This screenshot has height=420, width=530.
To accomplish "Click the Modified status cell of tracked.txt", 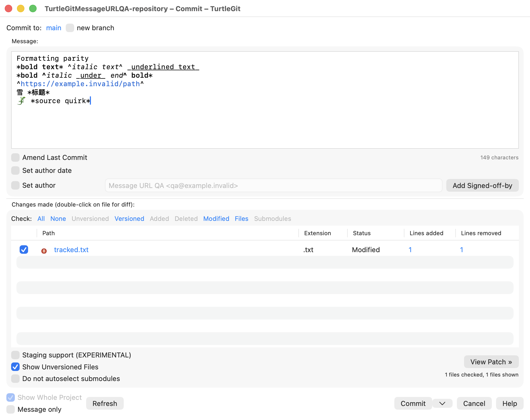I will [366, 250].
